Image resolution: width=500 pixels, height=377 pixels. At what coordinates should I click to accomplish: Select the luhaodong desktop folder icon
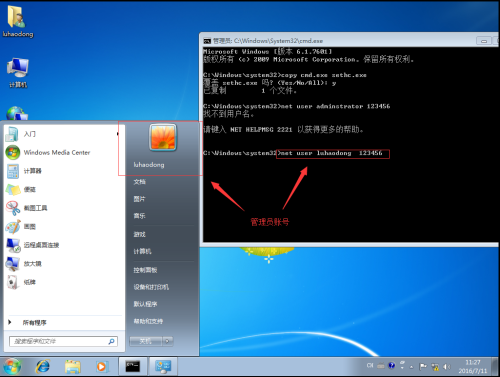coord(18,21)
